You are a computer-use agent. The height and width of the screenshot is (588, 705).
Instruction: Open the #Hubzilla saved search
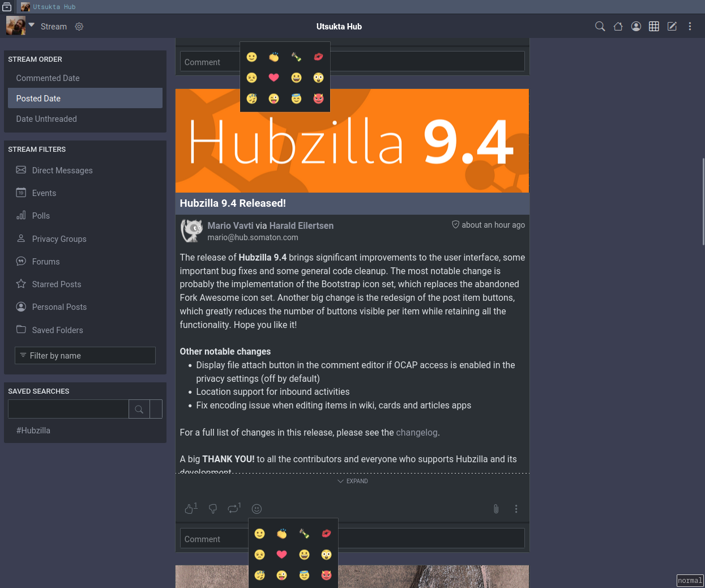33,431
